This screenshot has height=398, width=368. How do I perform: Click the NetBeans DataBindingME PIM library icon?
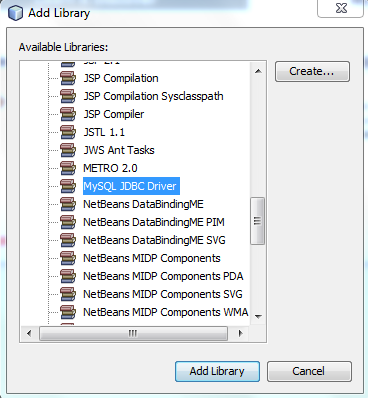point(68,222)
